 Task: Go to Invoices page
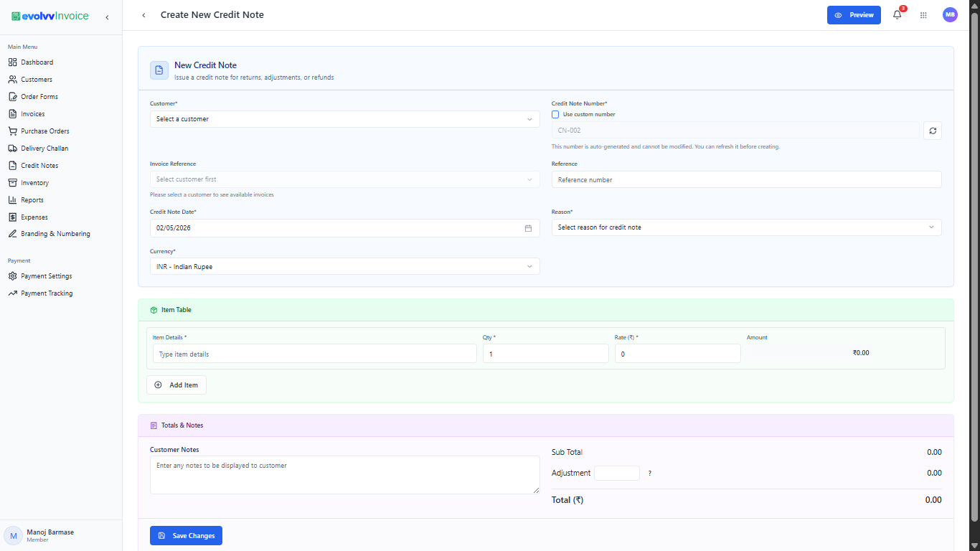(33, 114)
